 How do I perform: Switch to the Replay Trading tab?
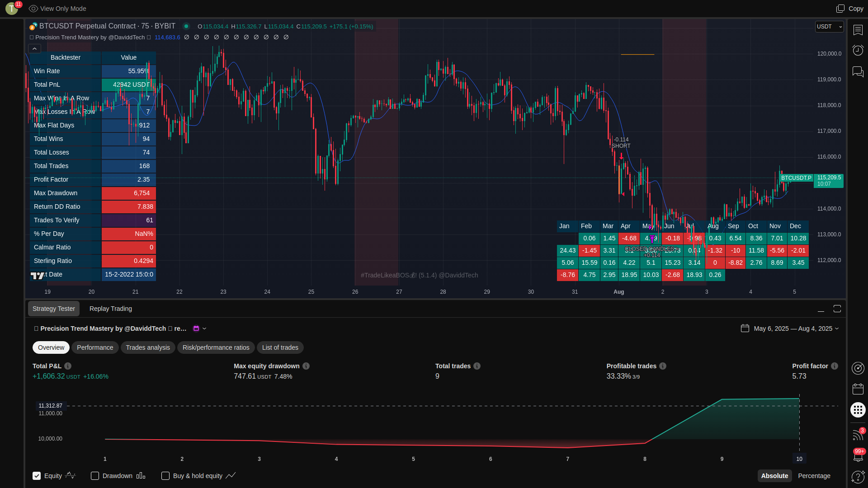(x=111, y=309)
